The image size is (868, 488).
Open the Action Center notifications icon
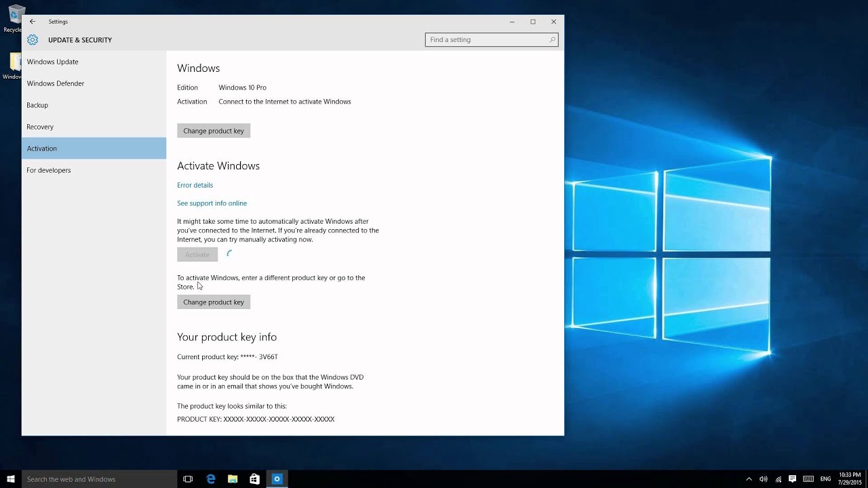792,479
